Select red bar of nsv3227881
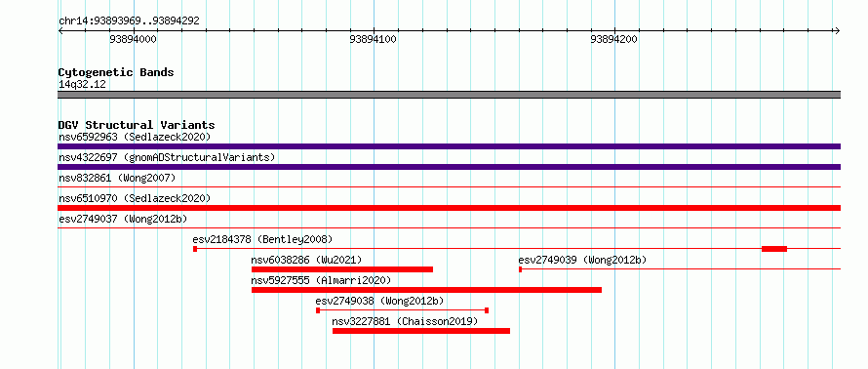 [x=421, y=331]
